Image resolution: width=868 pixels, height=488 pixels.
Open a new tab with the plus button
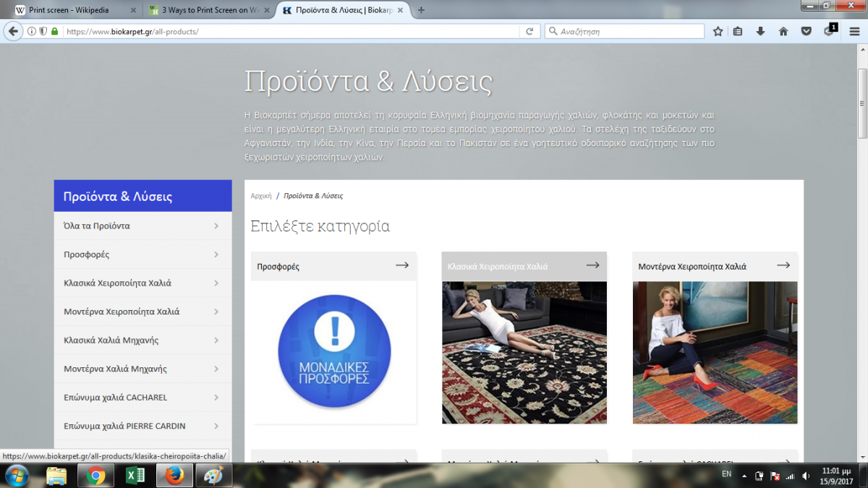click(x=421, y=10)
